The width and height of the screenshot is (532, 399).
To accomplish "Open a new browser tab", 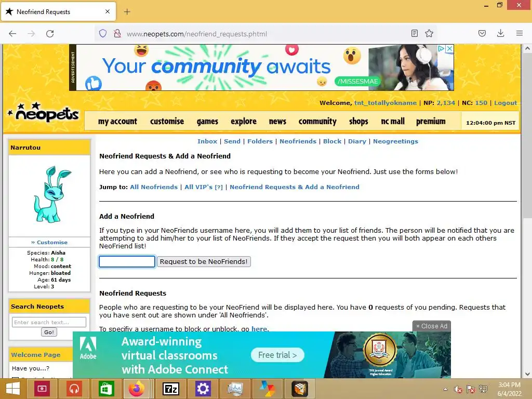I will click(127, 12).
